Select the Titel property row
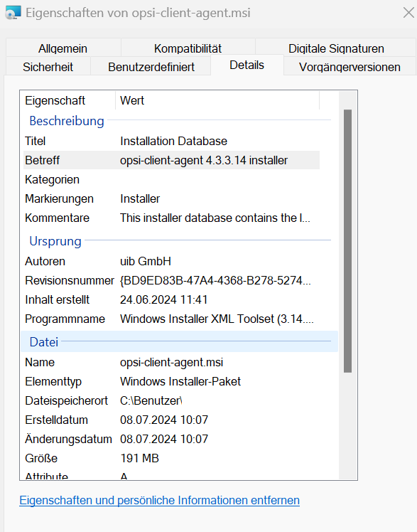Screen dimensions: 417x532 171,141
